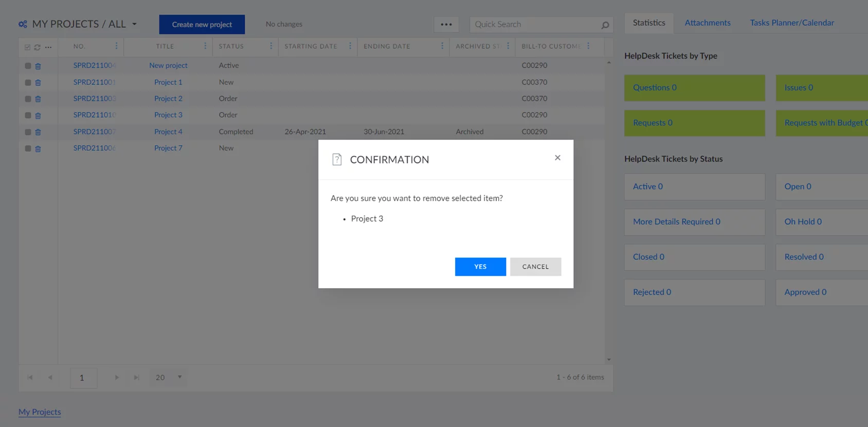Expand the My Projects / All dropdown
The image size is (868, 427).
(x=135, y=24)
